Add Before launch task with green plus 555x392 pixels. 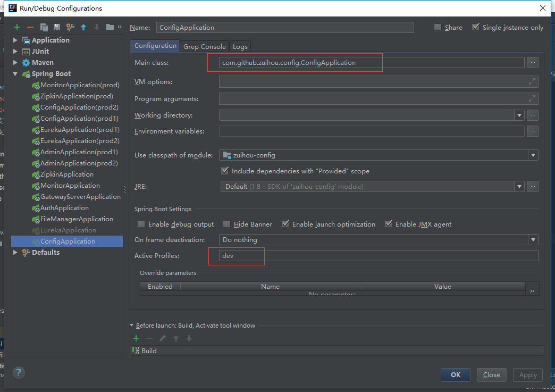[x=136, y=338]
